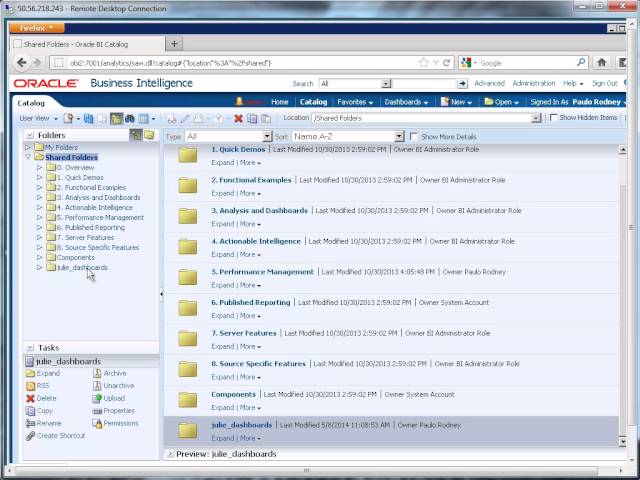Click the browser back arrow
Screen dimensions: 640x480
[22, 62]
